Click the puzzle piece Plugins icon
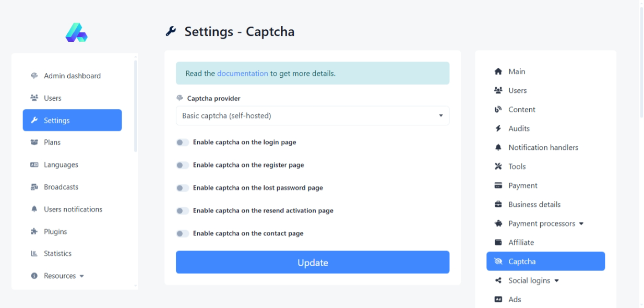This screenshot has height=308, width=644. tap(34, 231)
